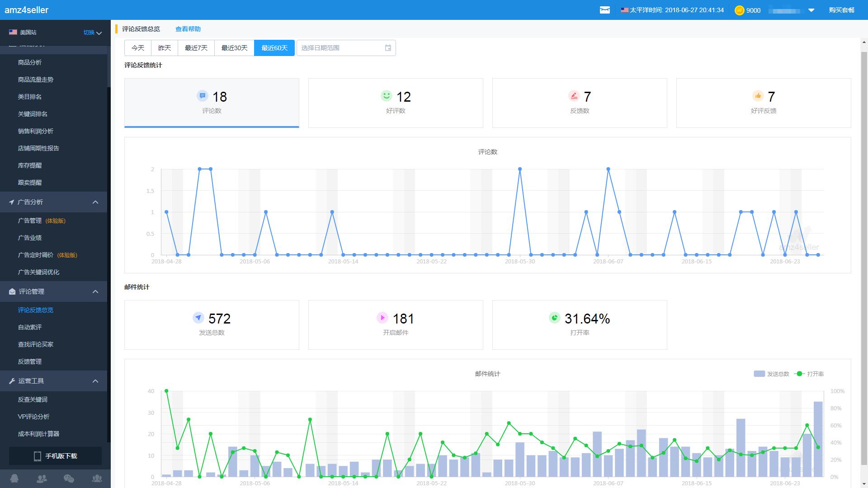Open 自动索评 in the sidebar menu
Screen dimensions: 868x488
30,327
